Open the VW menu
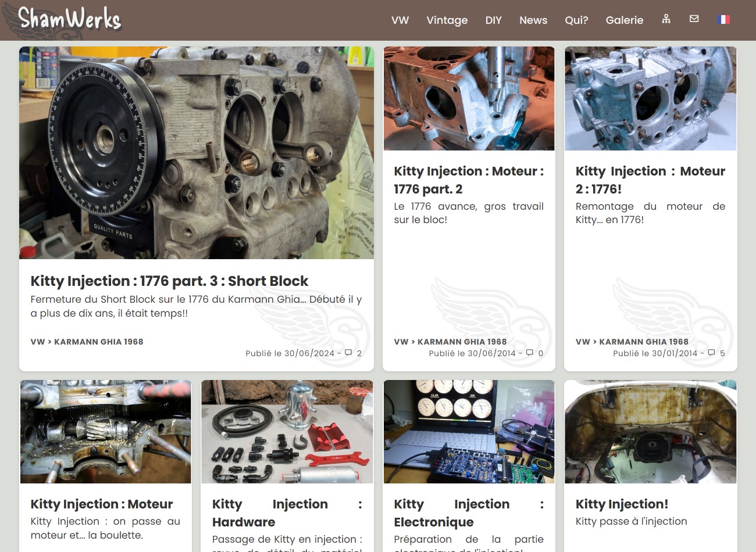The width and height of the screenshot is (756, 552). tap(400, 20)
